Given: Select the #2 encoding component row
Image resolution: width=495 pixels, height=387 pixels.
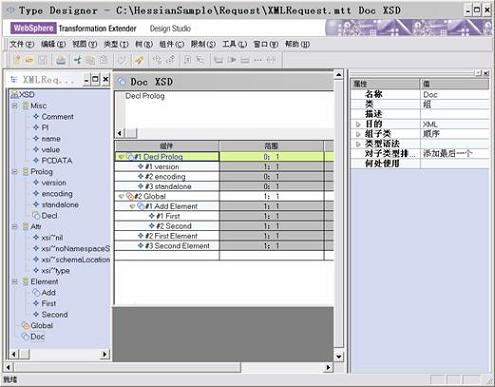Looking at the screenshot, I should (x=166, y=177).
